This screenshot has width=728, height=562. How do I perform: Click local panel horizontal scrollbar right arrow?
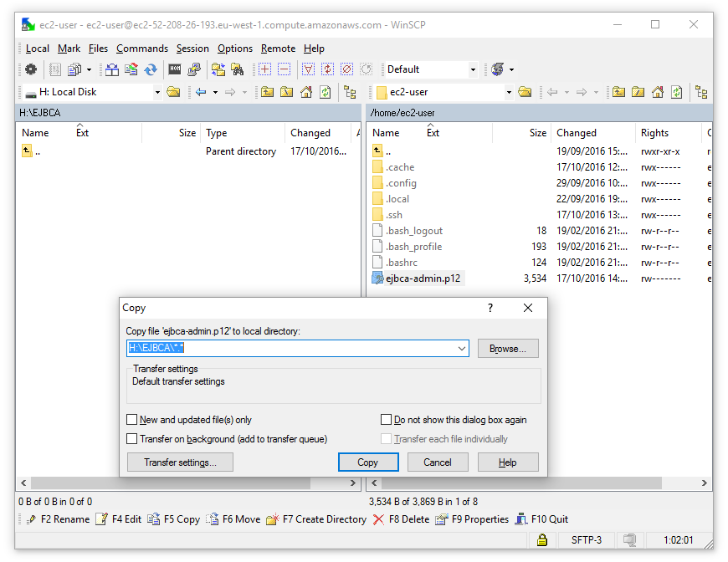pyautogui.click(x=353, y=483)
